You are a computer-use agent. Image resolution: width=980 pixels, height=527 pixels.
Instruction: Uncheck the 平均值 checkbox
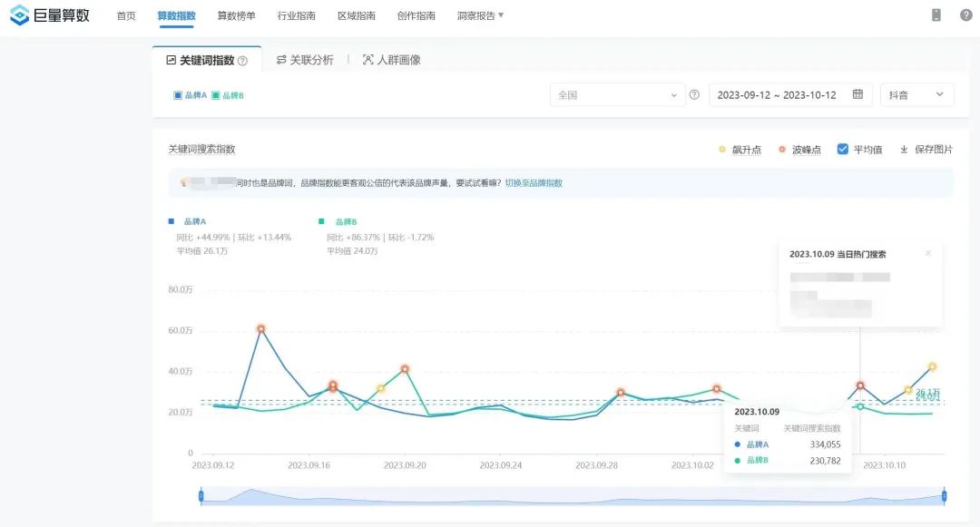coord(843,149)
